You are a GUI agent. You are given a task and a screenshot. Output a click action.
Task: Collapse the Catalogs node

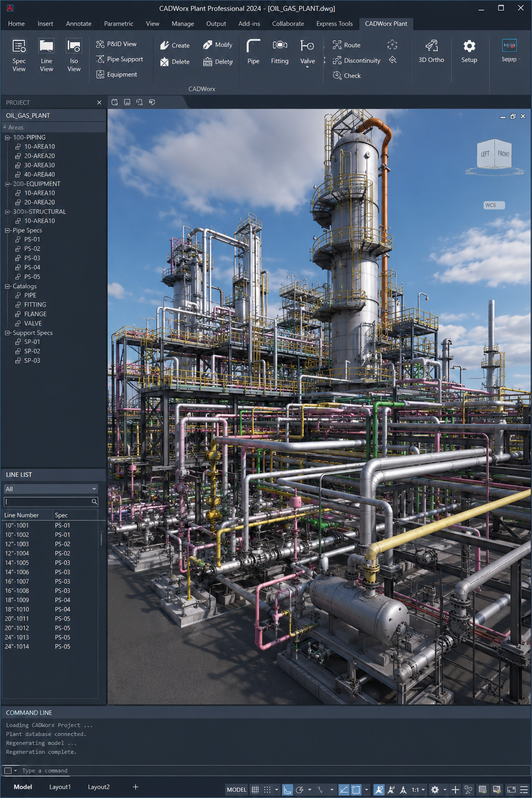pos(7,286)
